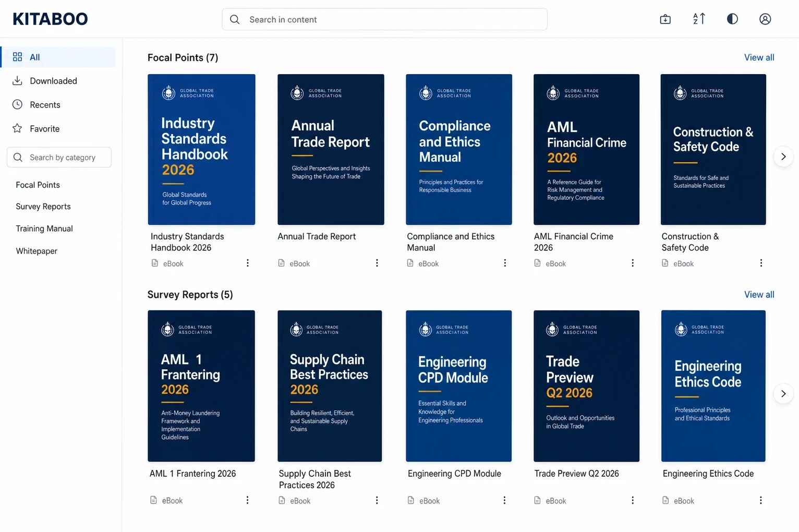799x532 pixels.
Task: Click the Engineering CPD Module title text
Action: click(454, 474)
